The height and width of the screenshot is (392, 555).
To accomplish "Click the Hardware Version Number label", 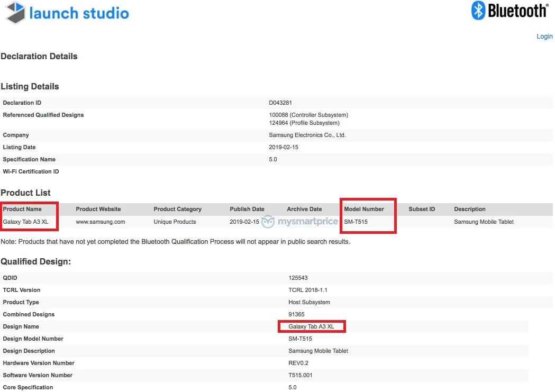I will 39,363.
